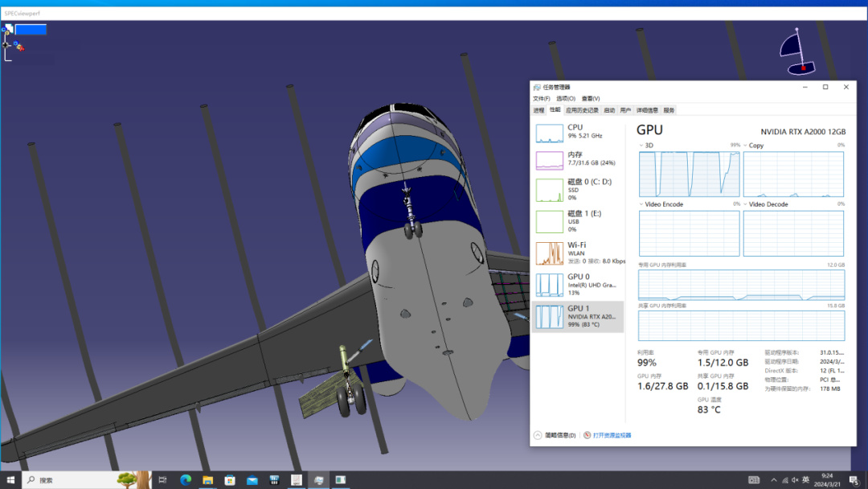Select GPU 0 Intel UHD Graphics item
868x489 pixels.
pos(578,284)
